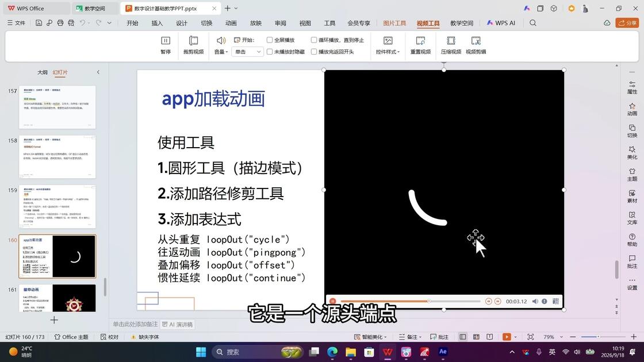The width and height of the screenshot is (644, 362).
Task: Open the Beautify (美化) side panel
Action: pyautogui.click(x=632, y=153)
